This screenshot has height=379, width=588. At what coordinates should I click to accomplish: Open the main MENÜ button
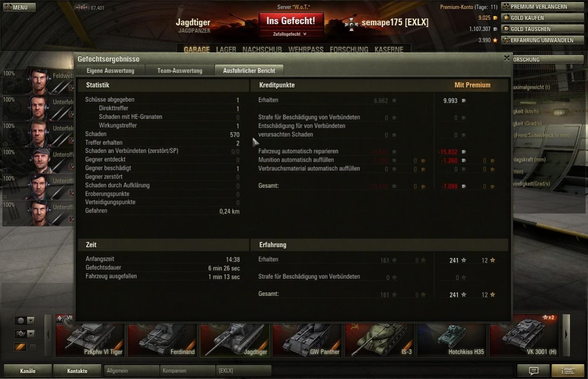pyautogui.click(x=19, y=7)
